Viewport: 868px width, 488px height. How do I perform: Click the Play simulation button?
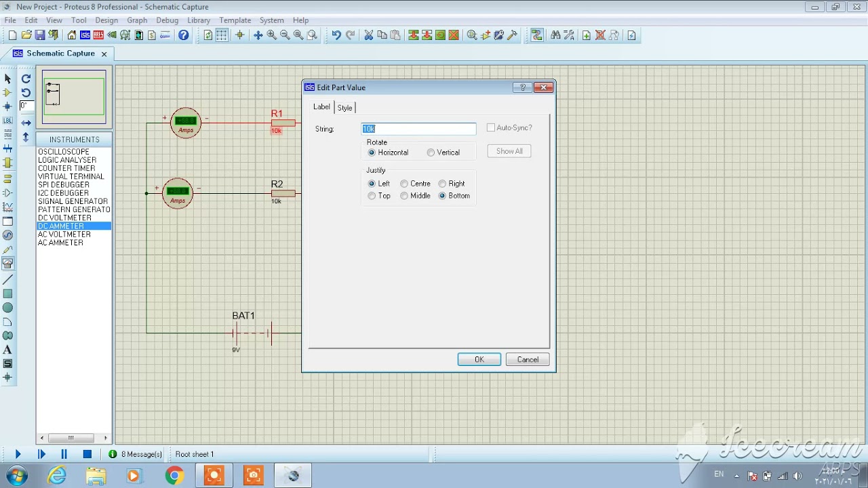coord(18,454)
